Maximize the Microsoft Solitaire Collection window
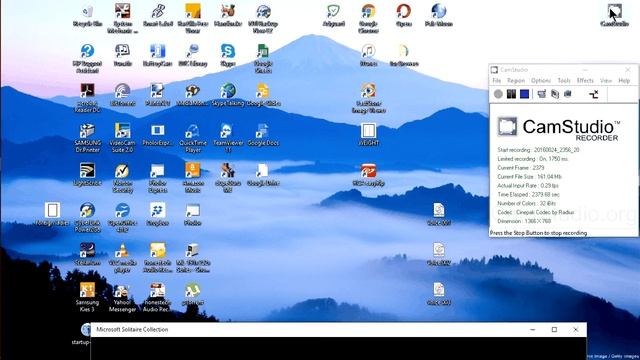This screenshot has width=640, height=360. click(554, 329)
